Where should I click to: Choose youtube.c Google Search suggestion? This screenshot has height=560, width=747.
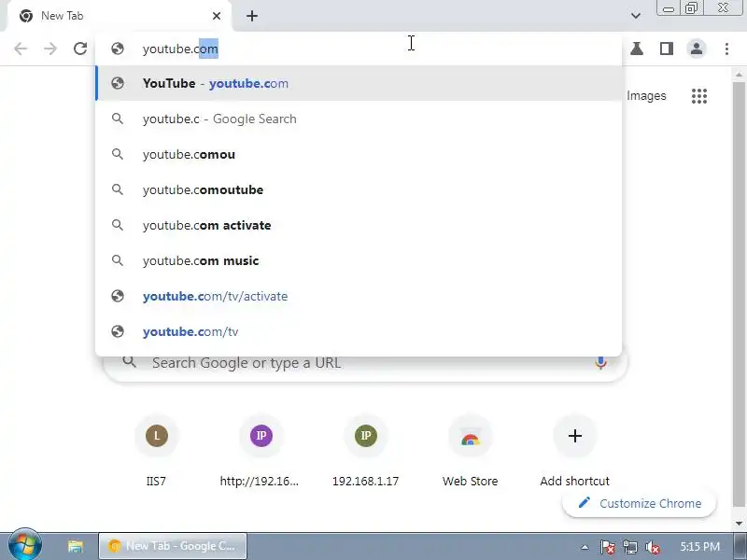pyautogui.click(x=359, y=119)
